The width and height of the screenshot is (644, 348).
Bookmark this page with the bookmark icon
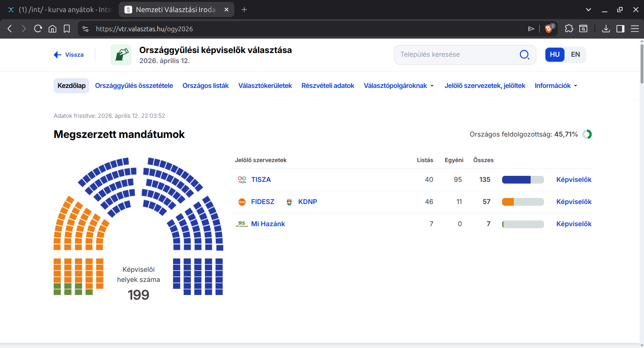click(67, 29)
